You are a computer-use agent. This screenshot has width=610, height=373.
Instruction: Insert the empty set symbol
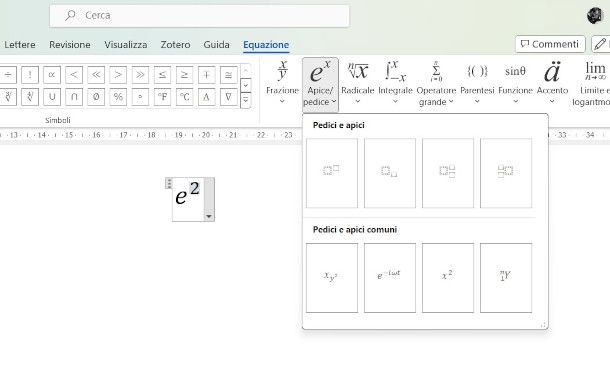click(96, 97)
